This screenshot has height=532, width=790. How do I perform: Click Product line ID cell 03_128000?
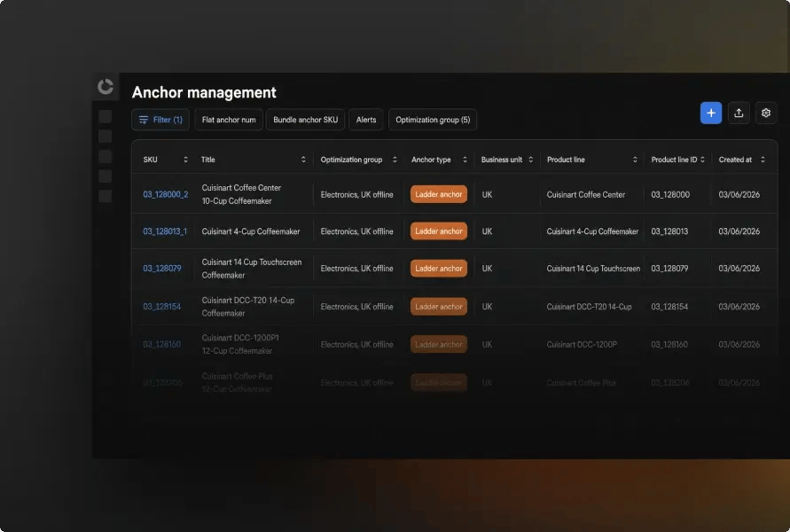coord(670,194)
